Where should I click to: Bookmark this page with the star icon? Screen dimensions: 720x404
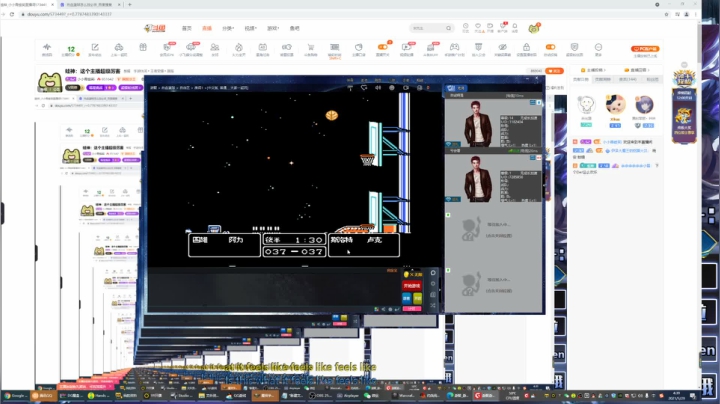(666, 14)
